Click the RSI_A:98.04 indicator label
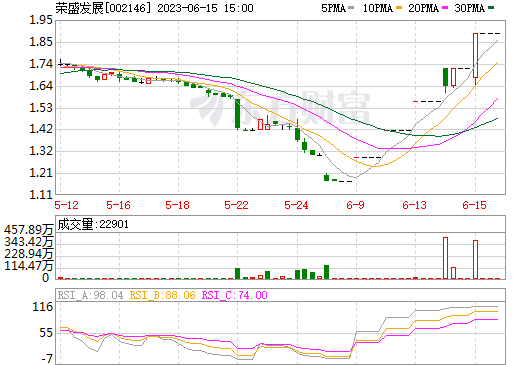Image resolution: width=520 pixels, height=365 pixels. pyautogui.click(x=90, y=295)
